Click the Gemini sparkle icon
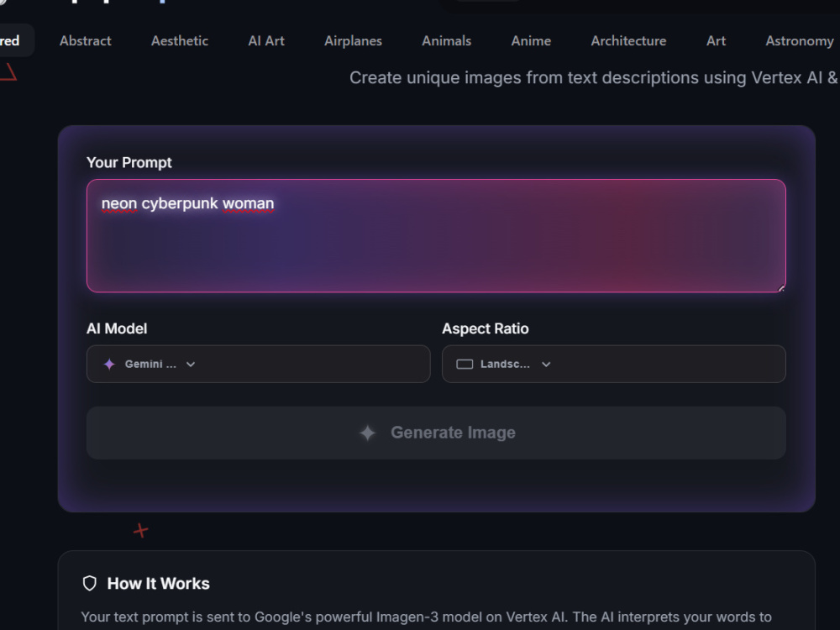 point(109,365)
